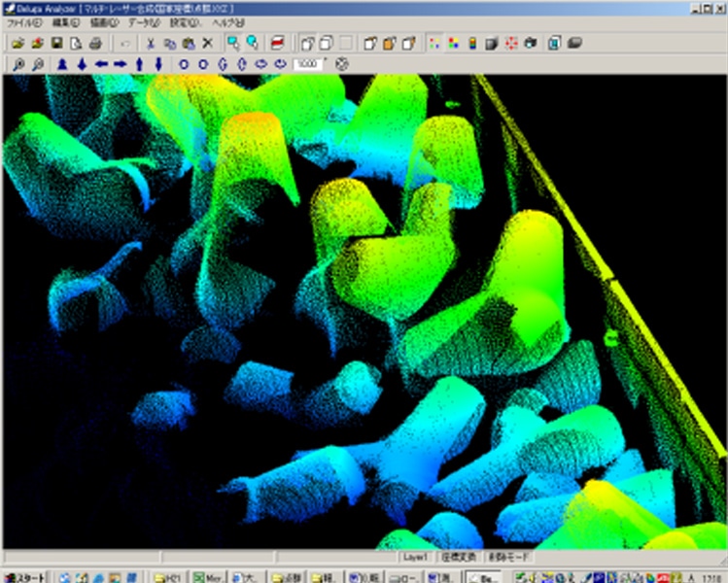
Task: Click the white box with orange corner icon
Action: pos(370,44)
